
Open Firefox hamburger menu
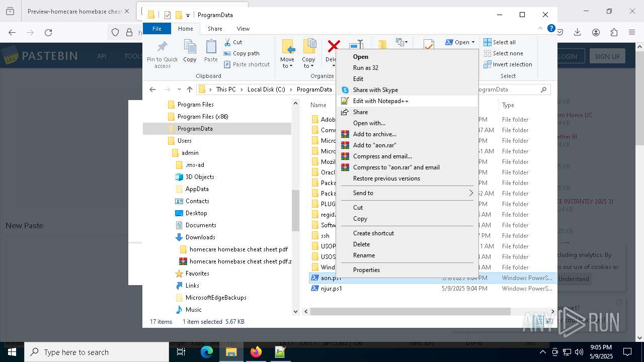[x=632, y=32]
